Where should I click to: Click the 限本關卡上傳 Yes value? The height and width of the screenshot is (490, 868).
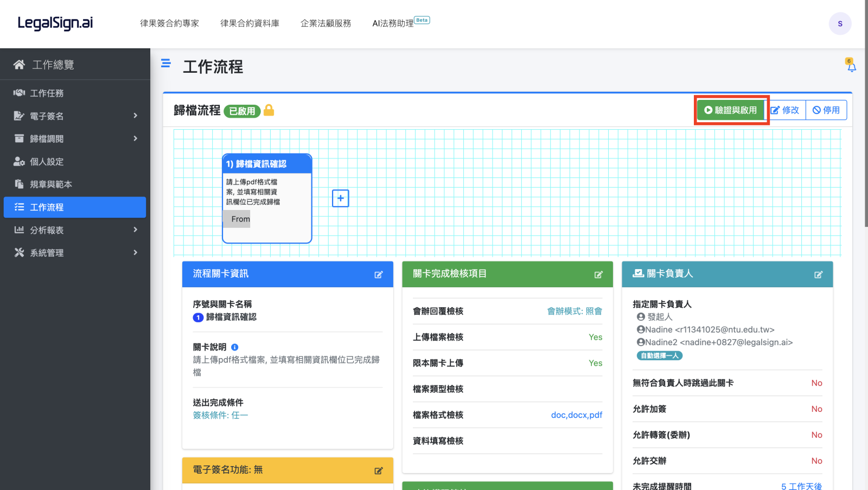(595, 363)
